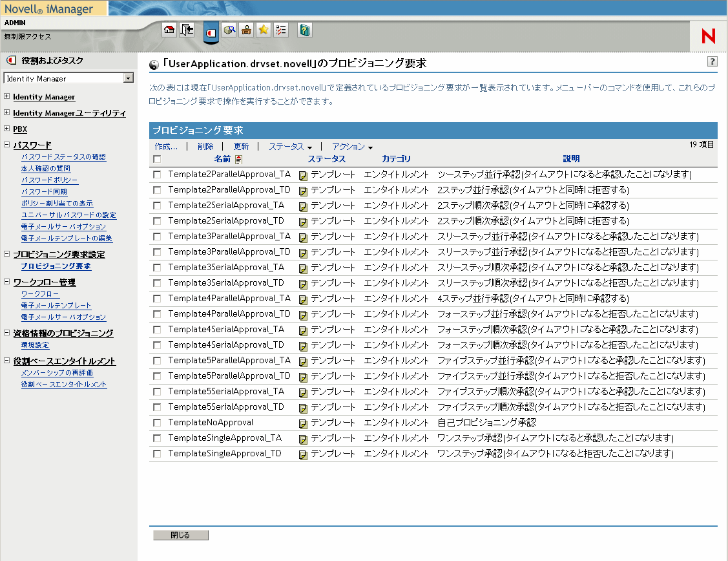Open Template5ParallelApproval_TA request name
Screen dimensions: 728x561
pyautogui.click(x=229, y=361)
